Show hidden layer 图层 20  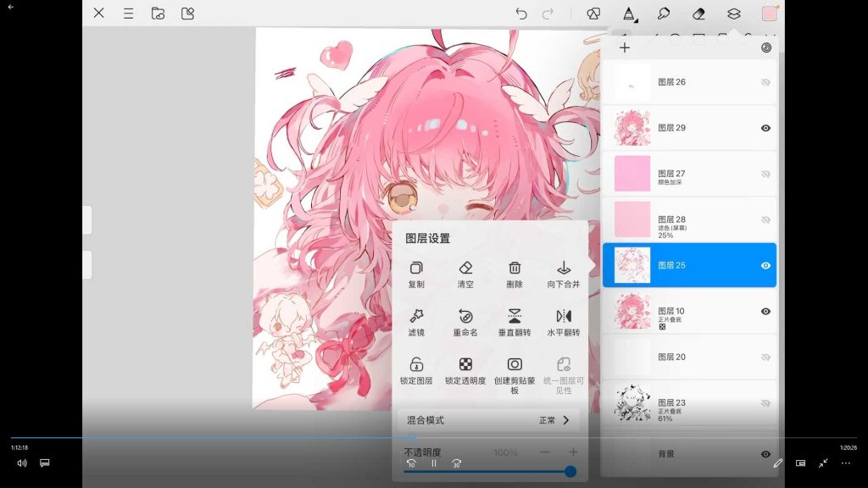point(765,358)
